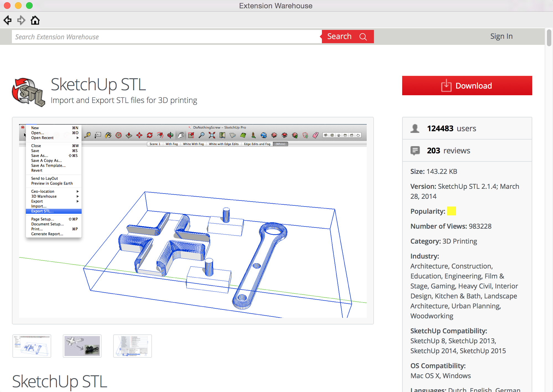Select the first Export STL menu thumbnail
This screenshot has height=392, width=553.
click(x=32, y=346)
